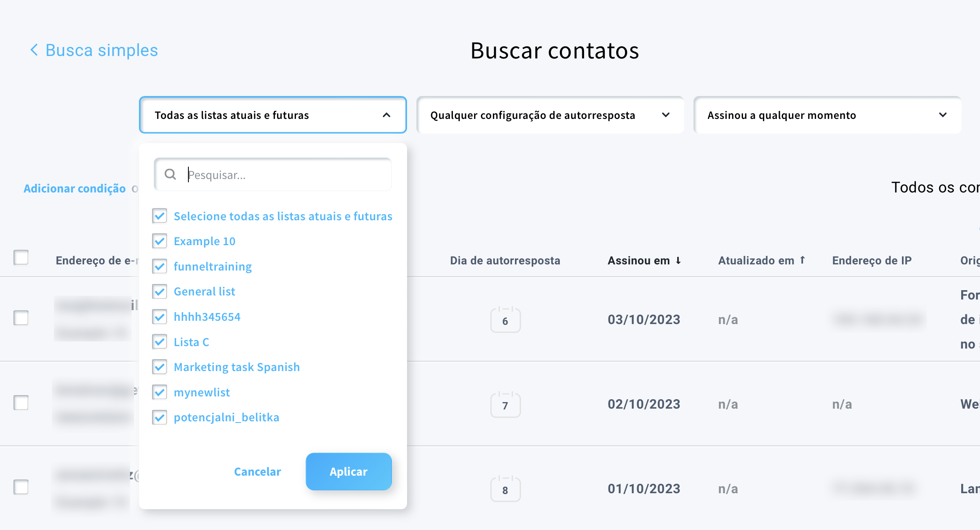Sort by Assinou em descending arrow
Screen dimensions: 980x530
[x=678, y=260]
